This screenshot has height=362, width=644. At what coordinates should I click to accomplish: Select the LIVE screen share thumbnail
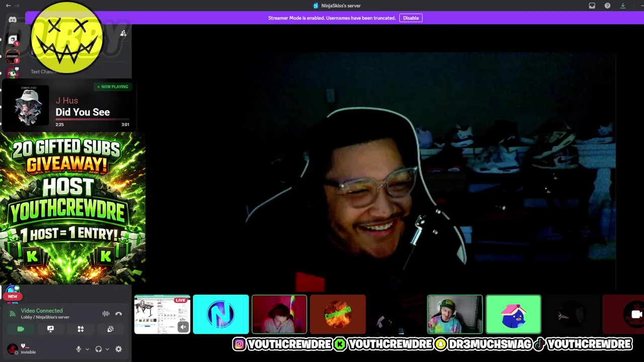click(162, 314)
